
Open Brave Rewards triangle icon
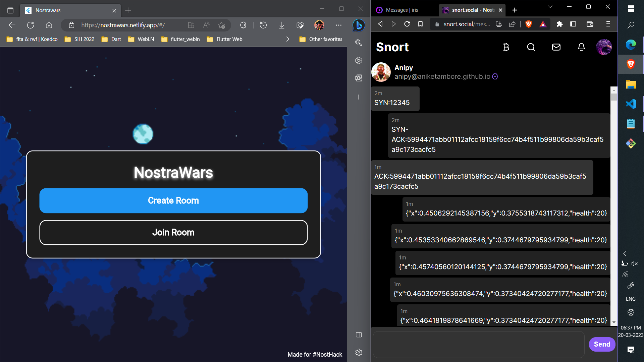(x=543, y=24)
